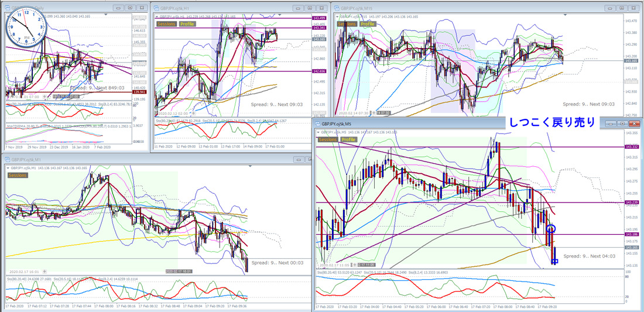Viewport: 644px width, 312px height.
Task: Expand the one-click trading arrow in the M15 chart
Action: click(338, 16)
